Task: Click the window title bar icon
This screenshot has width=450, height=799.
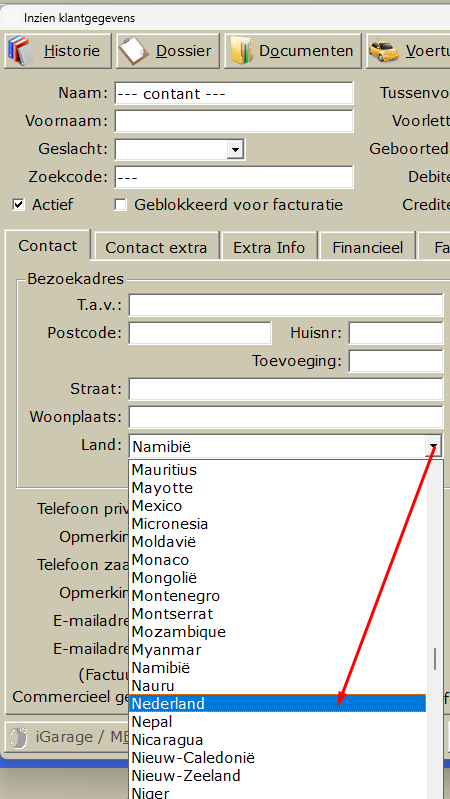Action: (11, 18)
